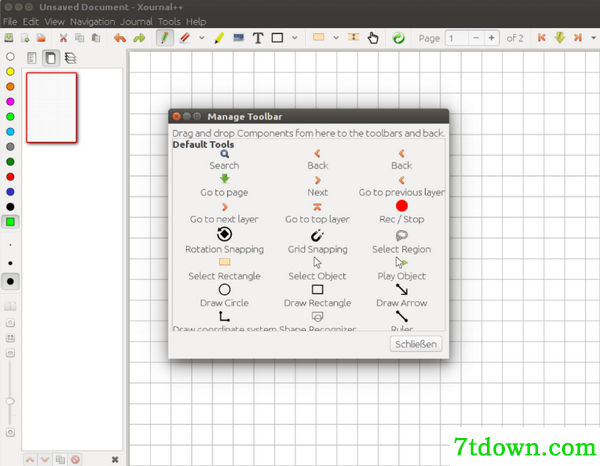Click the Go to top layer component

click(317, 213)
